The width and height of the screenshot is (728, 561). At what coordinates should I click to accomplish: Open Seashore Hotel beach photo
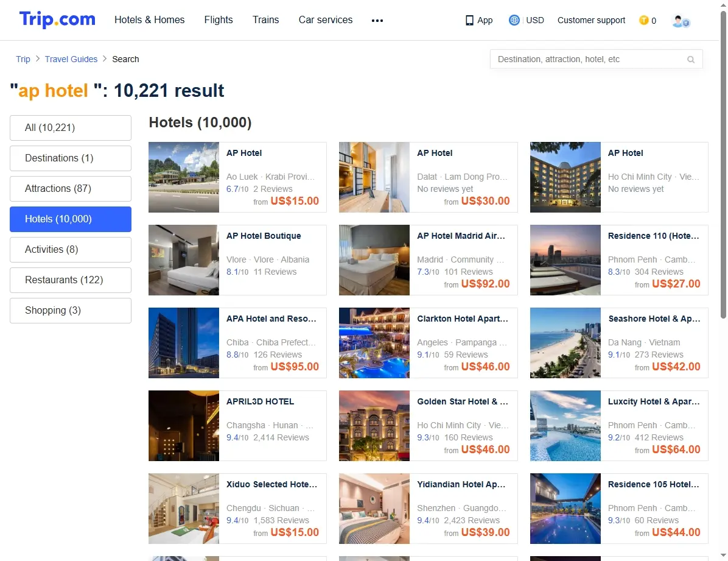(x=565, y=343)
